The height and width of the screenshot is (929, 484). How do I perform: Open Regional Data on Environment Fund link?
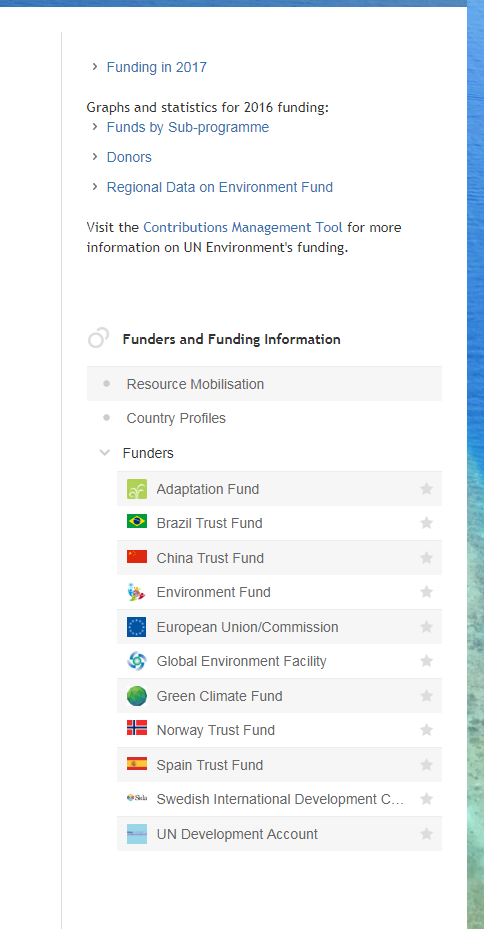click(220, 187)
